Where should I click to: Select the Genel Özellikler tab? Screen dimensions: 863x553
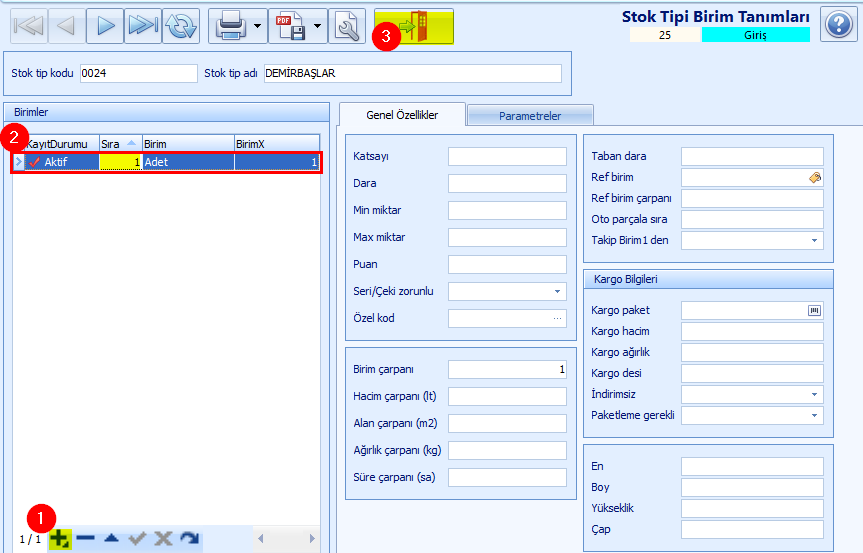click(402, 115)
